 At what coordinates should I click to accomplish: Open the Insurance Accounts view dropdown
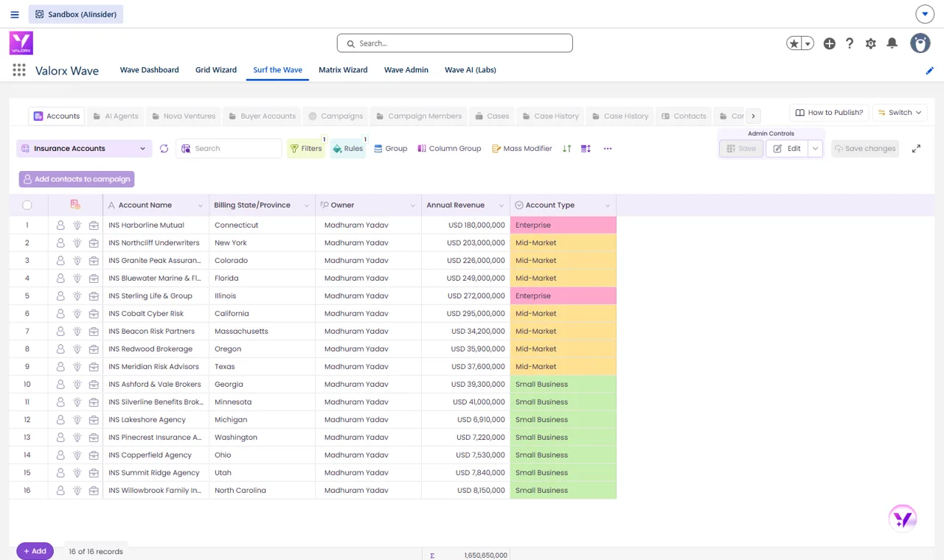pyautogui.click(x=84, y=149)
